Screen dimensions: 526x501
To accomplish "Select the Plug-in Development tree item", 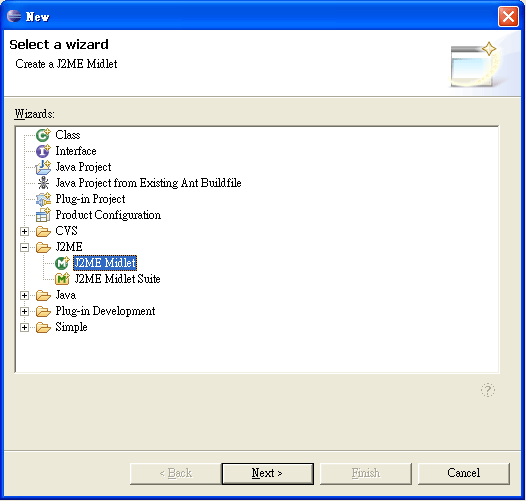I will (x=105, y=311).
